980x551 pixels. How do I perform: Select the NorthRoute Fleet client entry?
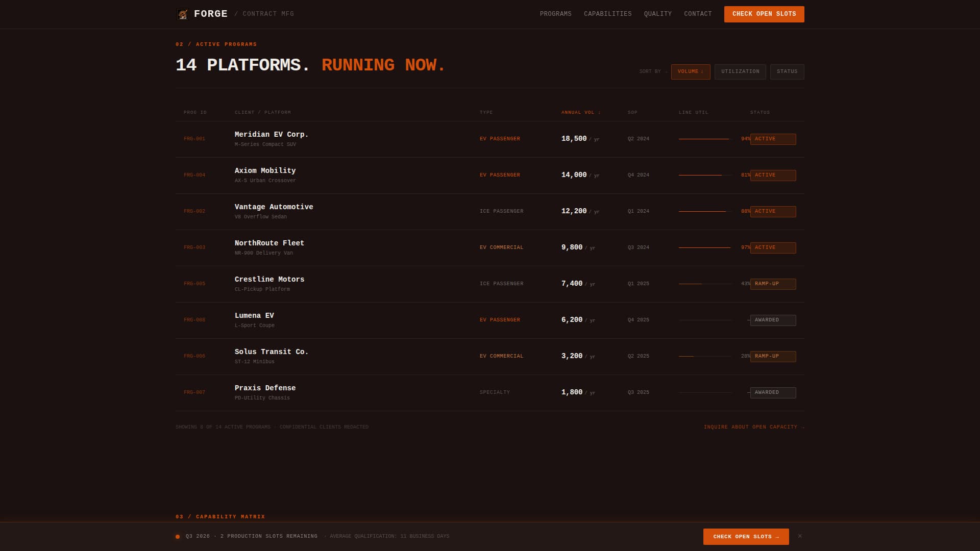(269, 243)
